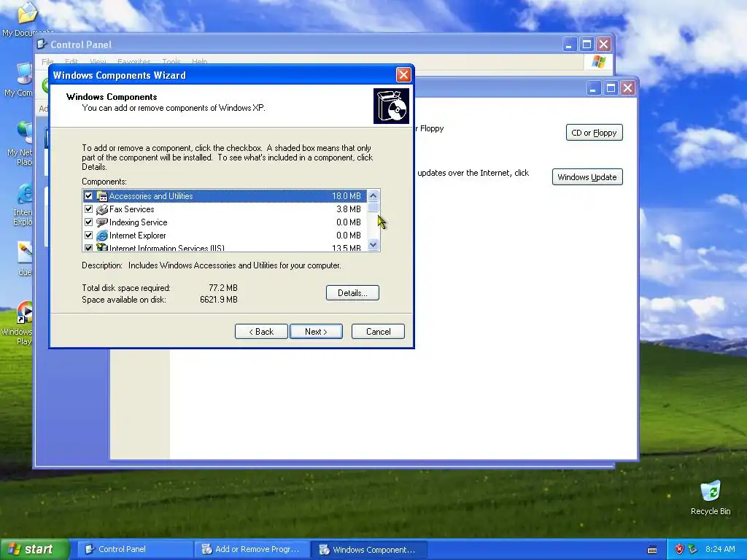Proceed with the Next > button

coord(316,332)
